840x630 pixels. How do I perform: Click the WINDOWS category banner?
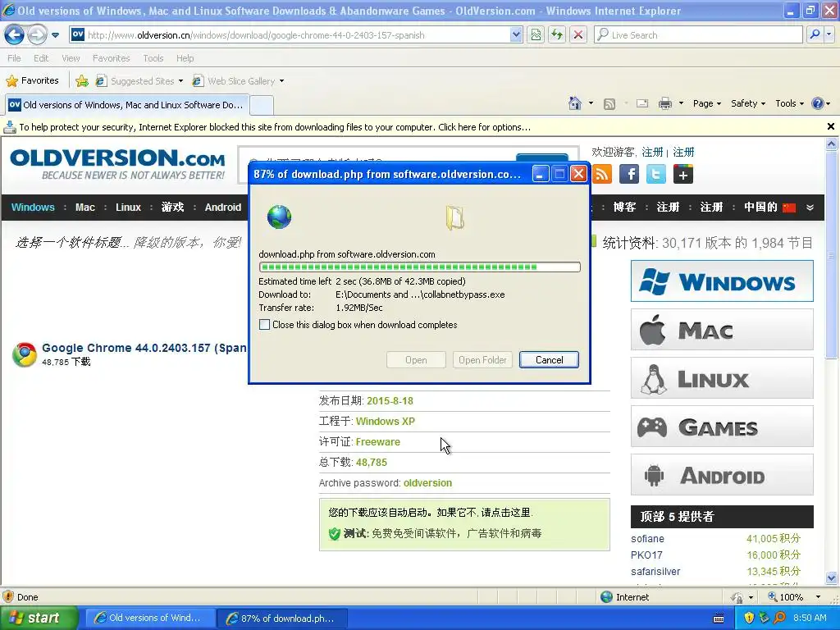722,281
